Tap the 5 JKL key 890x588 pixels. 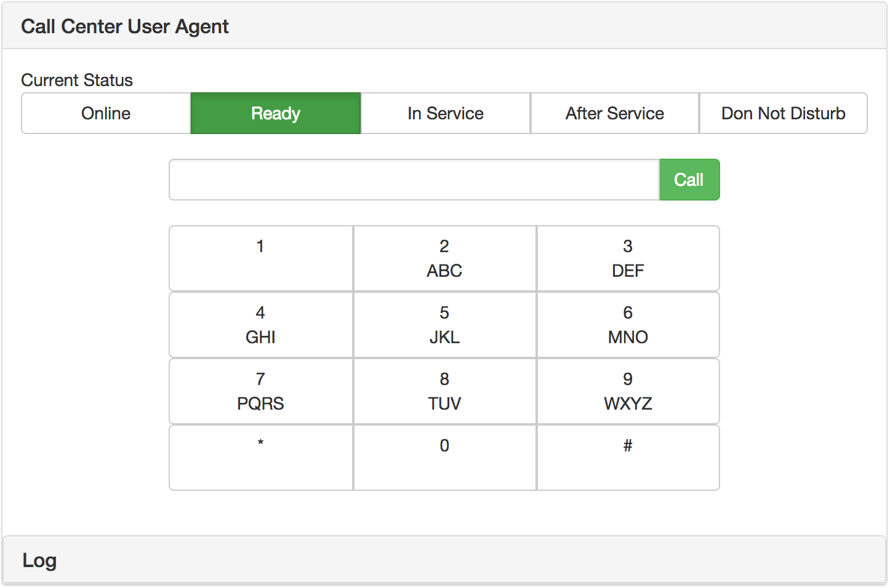point(444,325)
